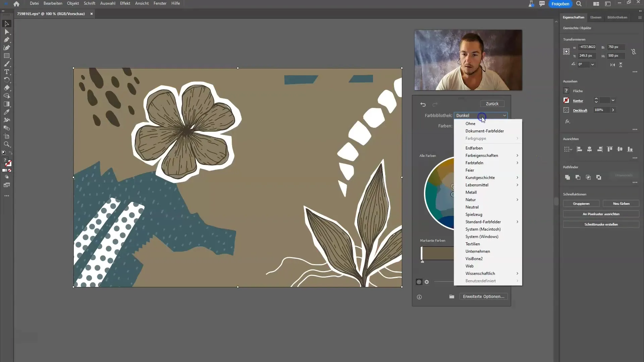Expand the Lebensmittel submenu
644x362 pixels.
[488, 185]
